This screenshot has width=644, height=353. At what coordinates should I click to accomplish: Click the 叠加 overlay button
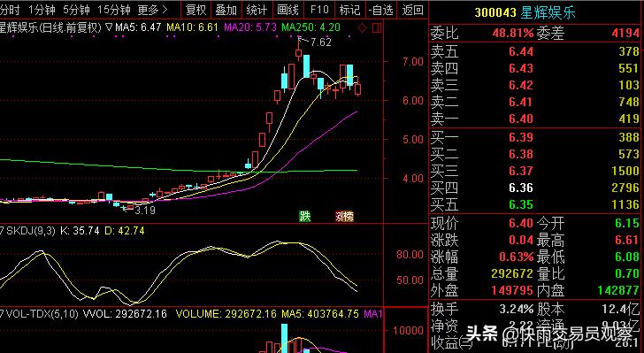(x=226, y=10)
